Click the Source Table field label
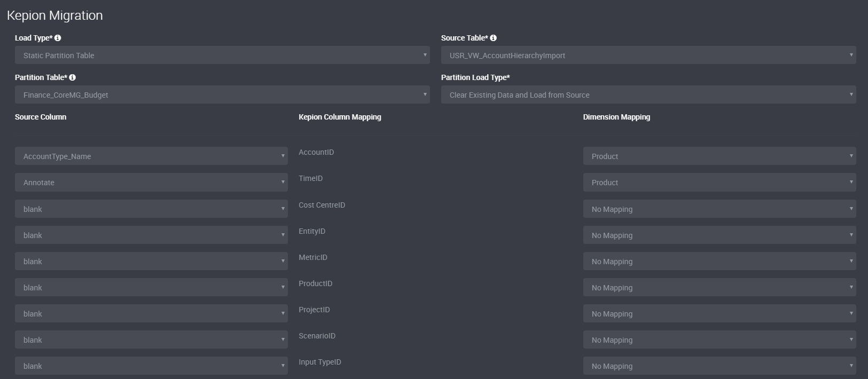868x379 pixels. click(x=465, y=38)
